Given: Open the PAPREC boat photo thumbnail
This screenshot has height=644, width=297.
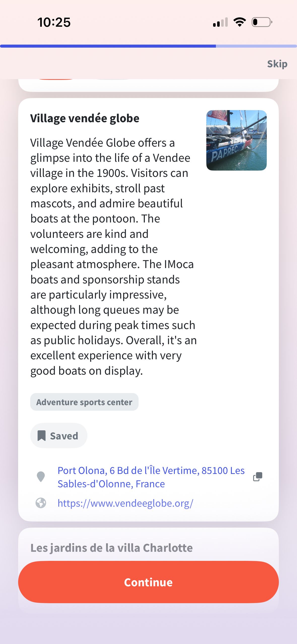Looking at the screenshot, I should pyautogui.click(x=236, y=140).
